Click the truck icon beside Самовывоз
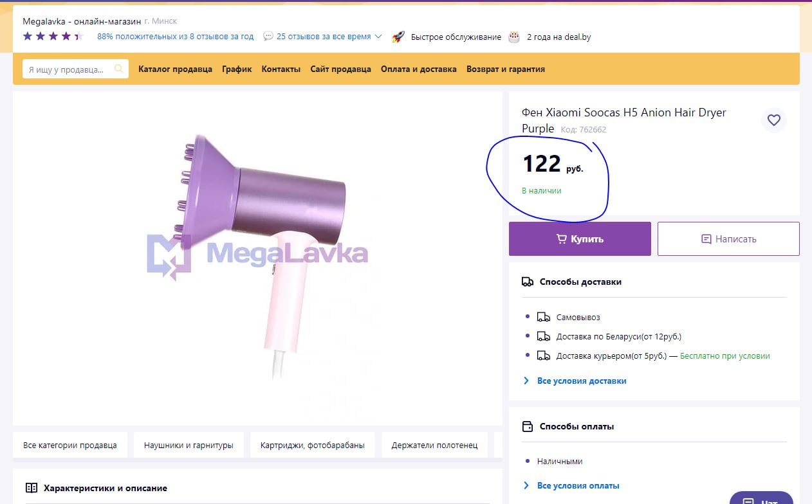 click(544, 317)
